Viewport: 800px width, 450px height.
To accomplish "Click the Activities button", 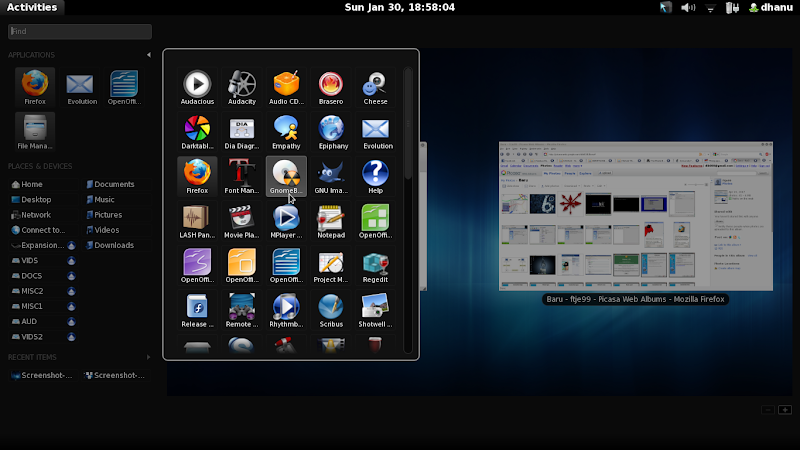I will point(32,7).
